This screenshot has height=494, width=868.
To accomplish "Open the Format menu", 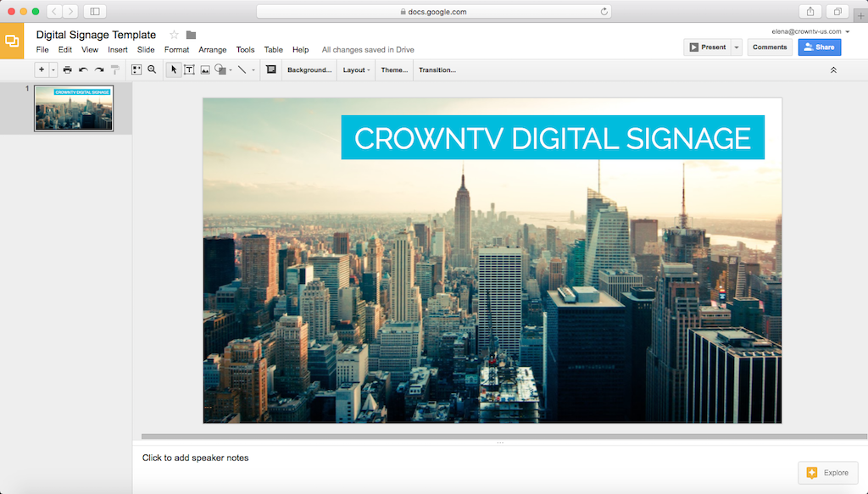I will 176,50.
